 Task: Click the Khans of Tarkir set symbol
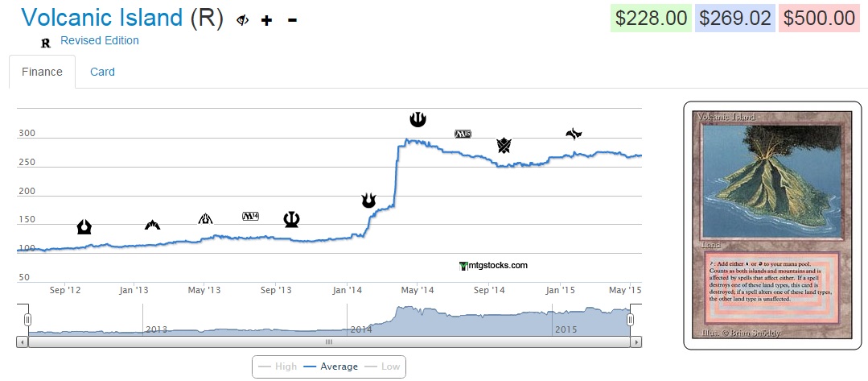[x=504, y=146]
